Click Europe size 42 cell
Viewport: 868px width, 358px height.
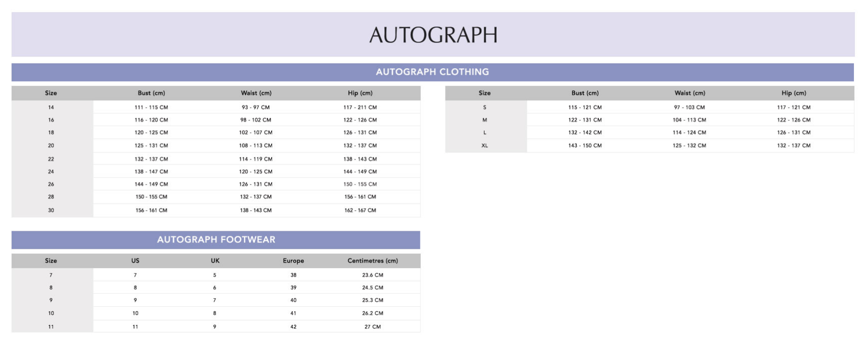(x=293, y=326)
